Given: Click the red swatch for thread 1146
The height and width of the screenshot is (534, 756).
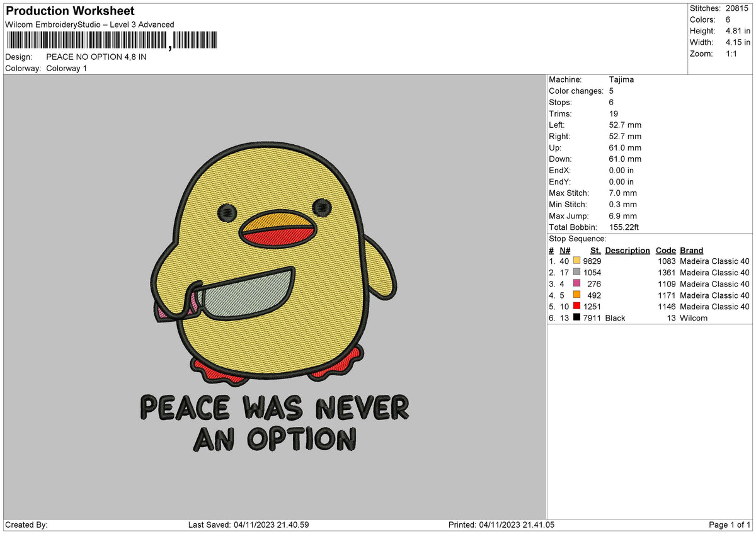Looking at the screenshot, I should pos(576,307).
